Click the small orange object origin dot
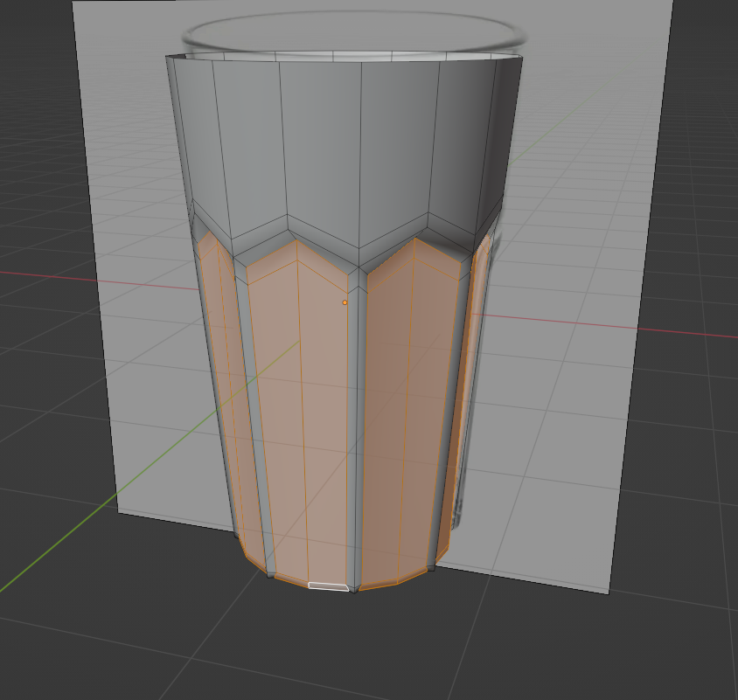This screenshot has height=700, width=738. click(x=345, y=302)
